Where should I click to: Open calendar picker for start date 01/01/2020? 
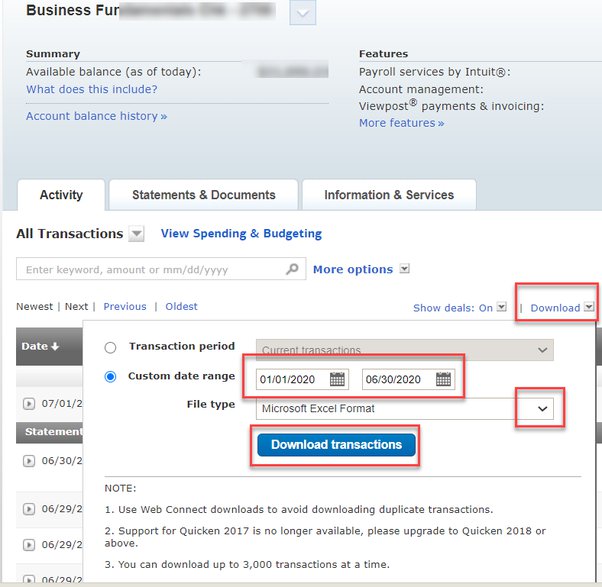pyautogui.click(x=337, y=379)
